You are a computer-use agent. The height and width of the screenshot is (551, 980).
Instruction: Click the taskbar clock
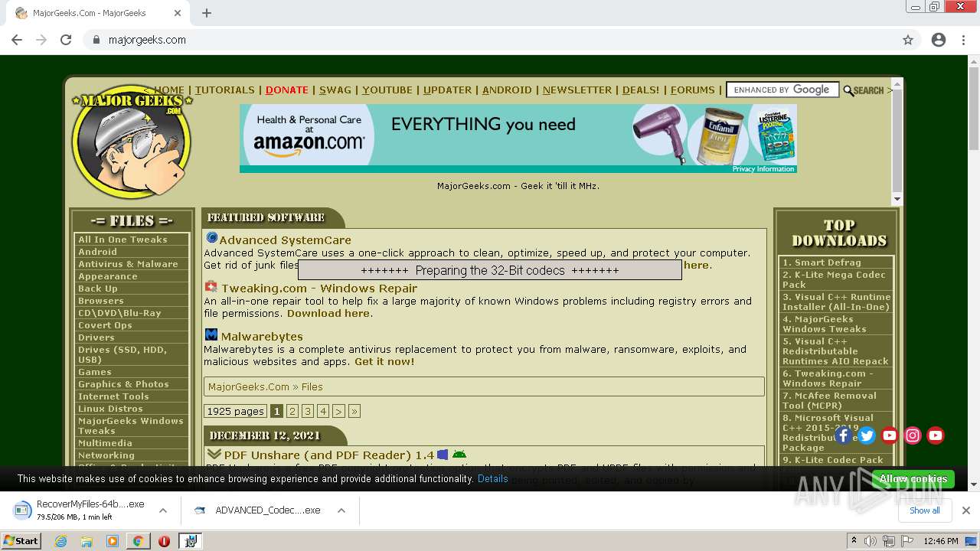941,541
